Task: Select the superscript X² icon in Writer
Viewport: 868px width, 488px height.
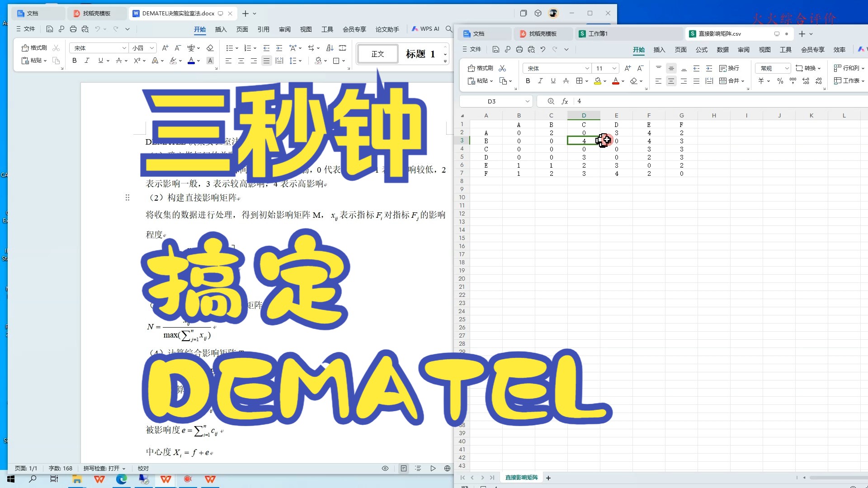Action: coord(137,60)
